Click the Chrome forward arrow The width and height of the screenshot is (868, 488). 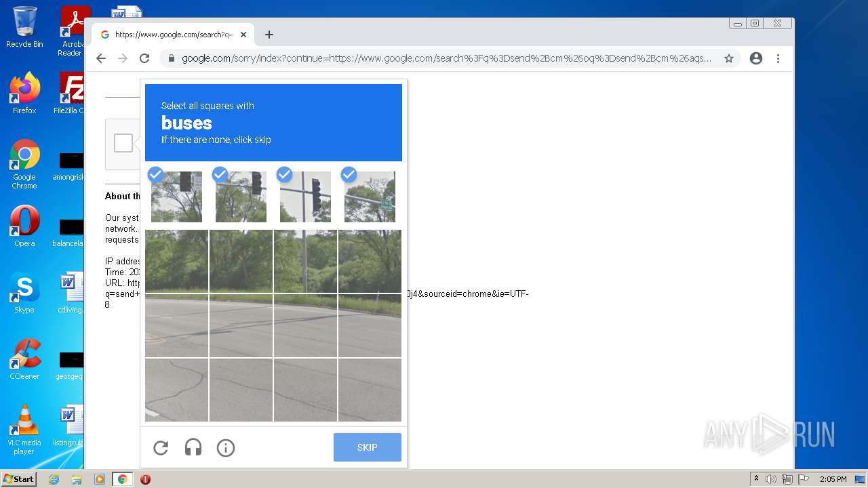click(x=123, y=58)
